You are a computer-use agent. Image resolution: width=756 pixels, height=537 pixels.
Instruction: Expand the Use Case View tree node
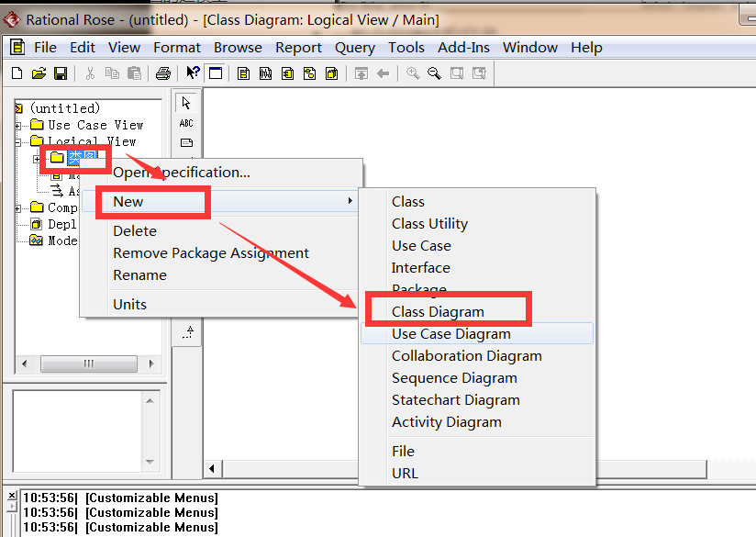17,125
